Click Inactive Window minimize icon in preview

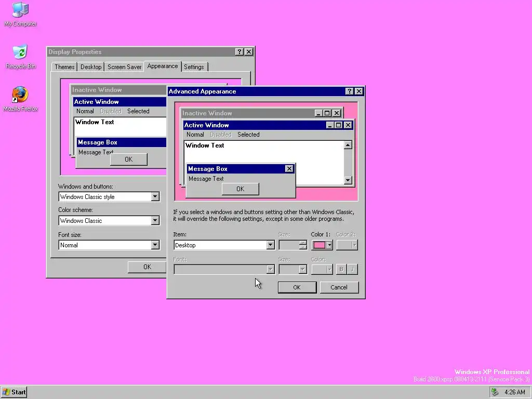pyautogui.click(x=318, y=113)
